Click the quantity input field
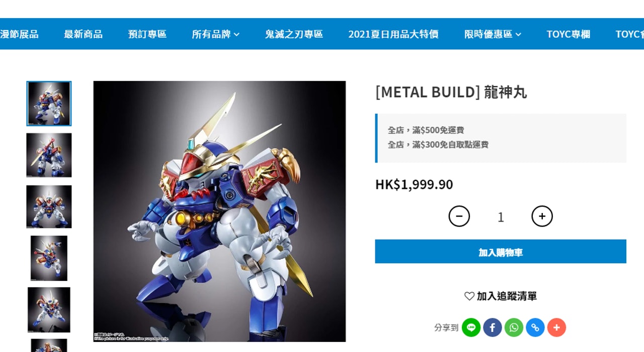Image resolution: width=644 pixels, height=352 pixels. (x=501, y=217)
